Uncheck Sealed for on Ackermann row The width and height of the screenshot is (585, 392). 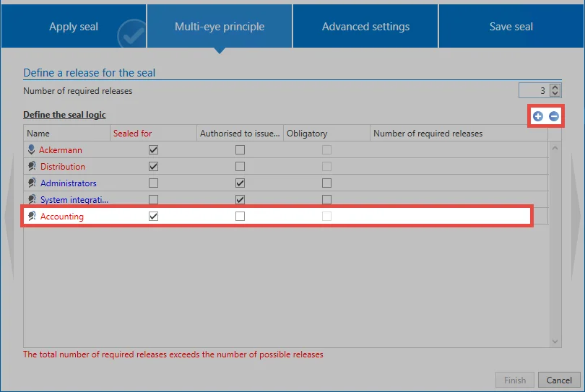[153, 150]
